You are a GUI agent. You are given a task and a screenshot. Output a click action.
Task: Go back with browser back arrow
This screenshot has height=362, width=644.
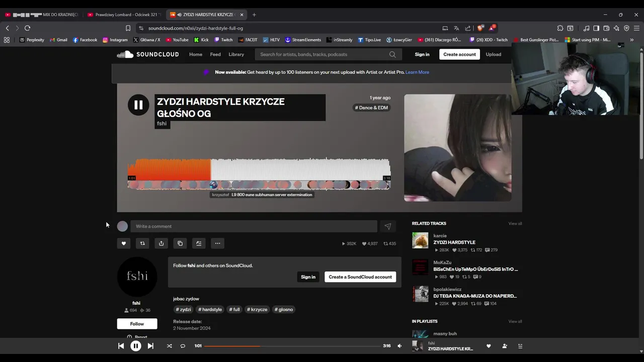(8, 28)
